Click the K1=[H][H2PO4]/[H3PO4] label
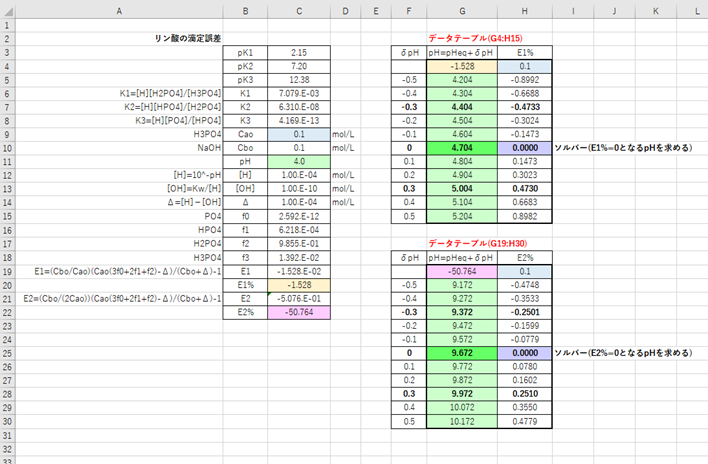 tap(170, 93)
